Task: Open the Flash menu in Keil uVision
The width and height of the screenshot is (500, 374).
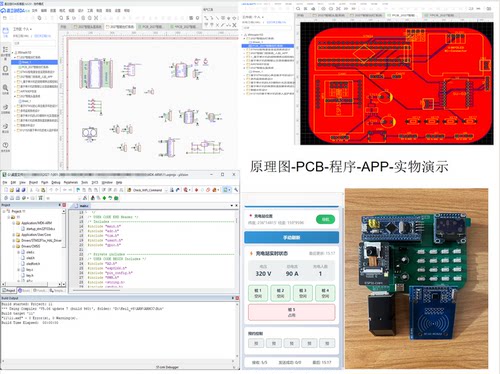Action: (x=44, y=182)
